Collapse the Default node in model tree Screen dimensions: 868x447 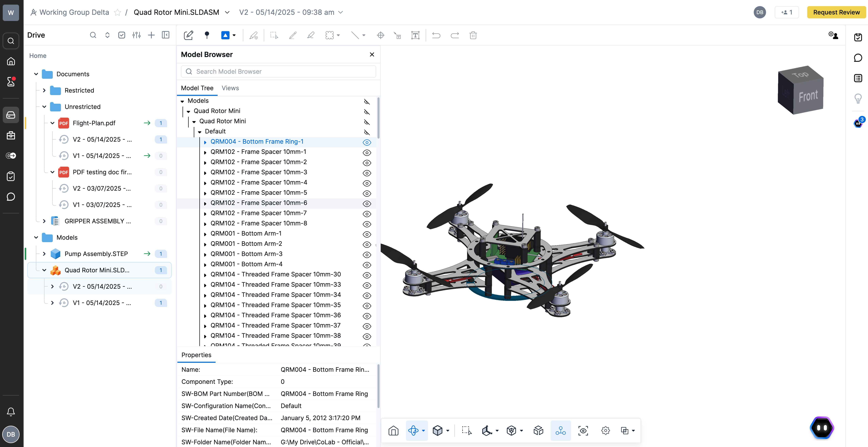[x=200, y=132]
